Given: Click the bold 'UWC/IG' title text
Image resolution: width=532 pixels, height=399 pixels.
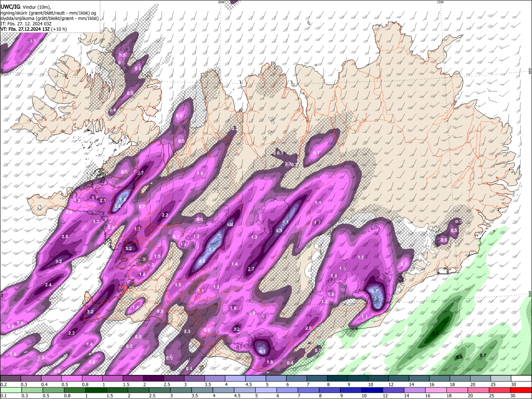Looking at the screenshot, I should point(10,7).
